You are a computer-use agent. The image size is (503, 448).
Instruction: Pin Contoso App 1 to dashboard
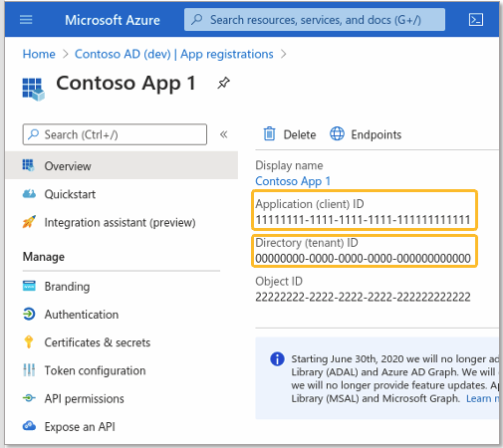[x=223, y=83]
